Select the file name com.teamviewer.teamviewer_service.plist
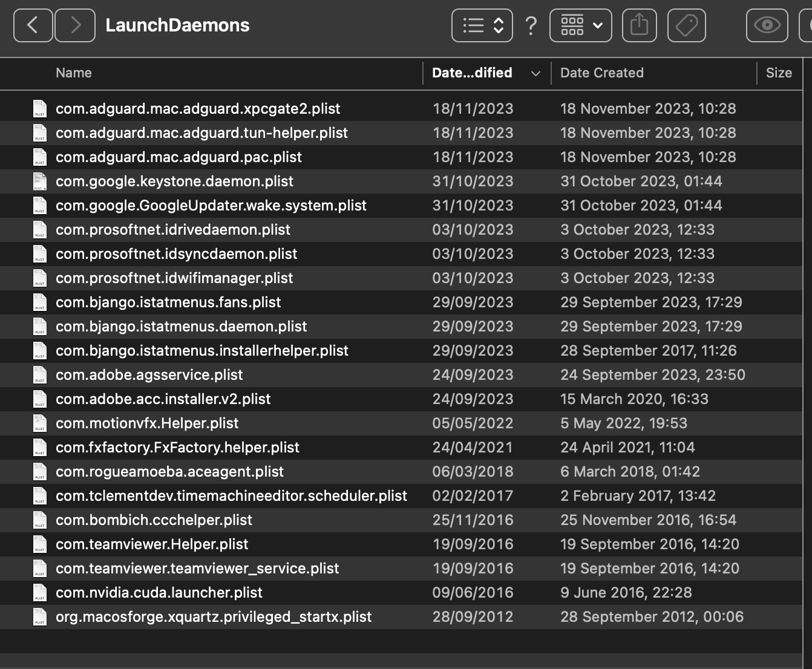812x669 pixels. pyautogui.click(x=197, y=569)
